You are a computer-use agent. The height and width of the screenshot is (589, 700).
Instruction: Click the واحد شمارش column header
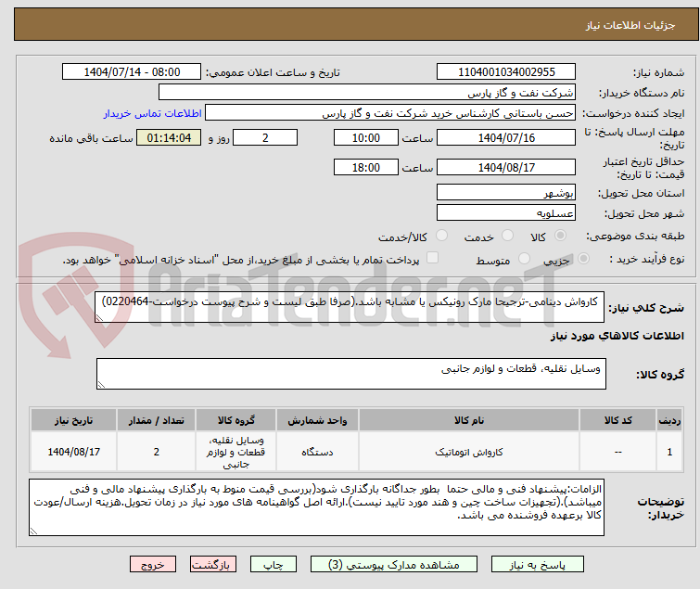coord(317,420)
